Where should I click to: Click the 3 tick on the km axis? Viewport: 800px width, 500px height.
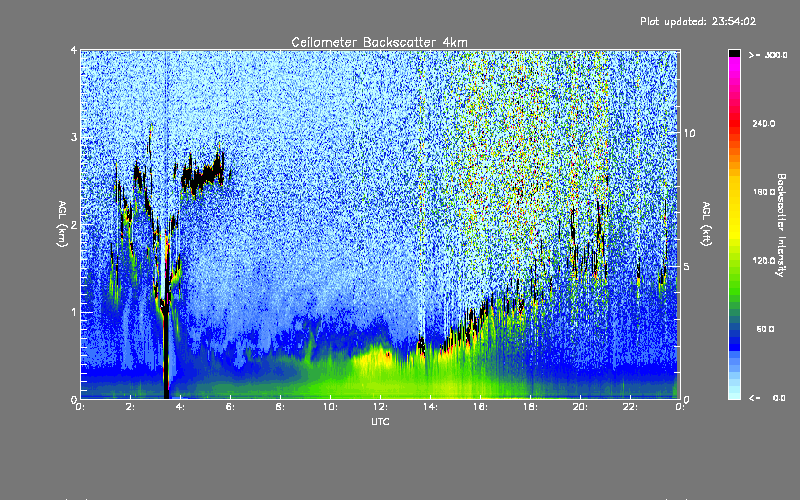[74, 137]
